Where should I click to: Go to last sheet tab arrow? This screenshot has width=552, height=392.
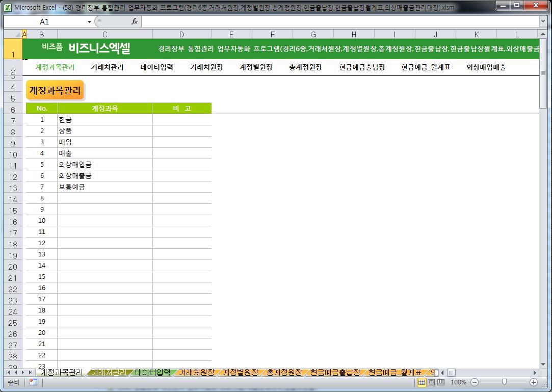click(x=31, y=372)
